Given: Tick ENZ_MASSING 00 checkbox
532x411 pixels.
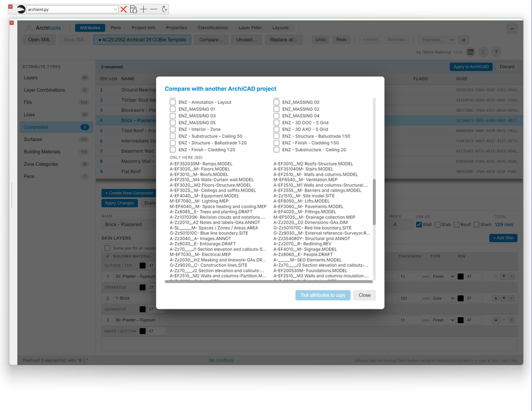Looking at the screenshot, I should pos(276,102).
